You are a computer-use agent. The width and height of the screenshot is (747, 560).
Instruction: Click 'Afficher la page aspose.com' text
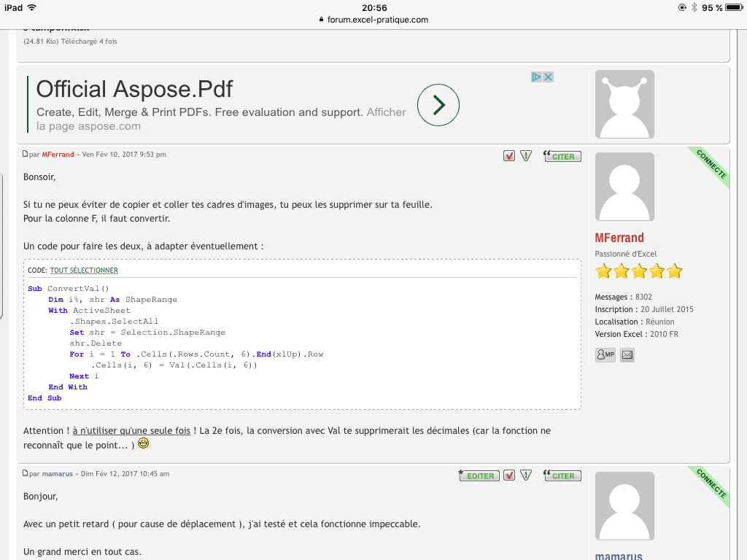coord(222,119)
